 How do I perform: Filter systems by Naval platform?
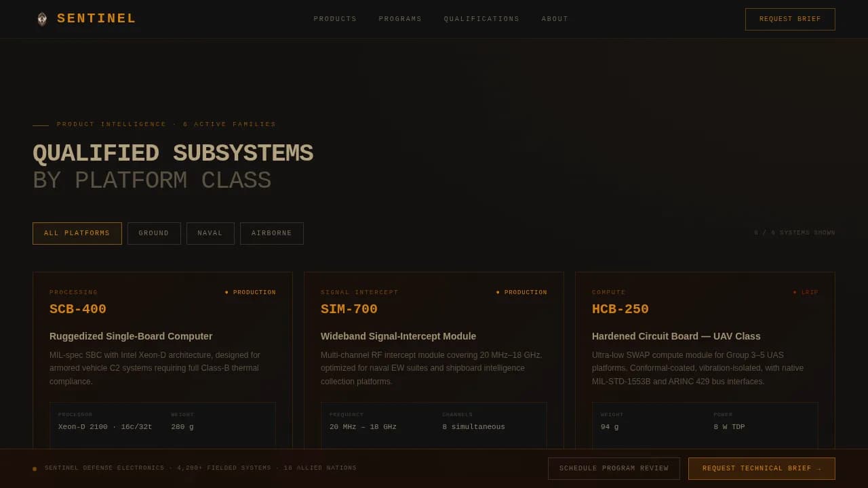coord(210,233)
